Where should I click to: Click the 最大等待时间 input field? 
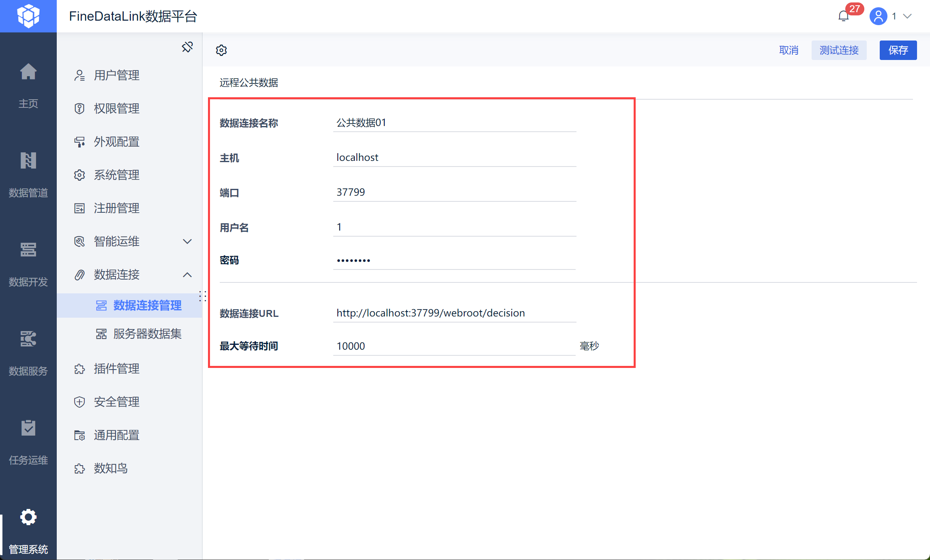click(454, 346)
